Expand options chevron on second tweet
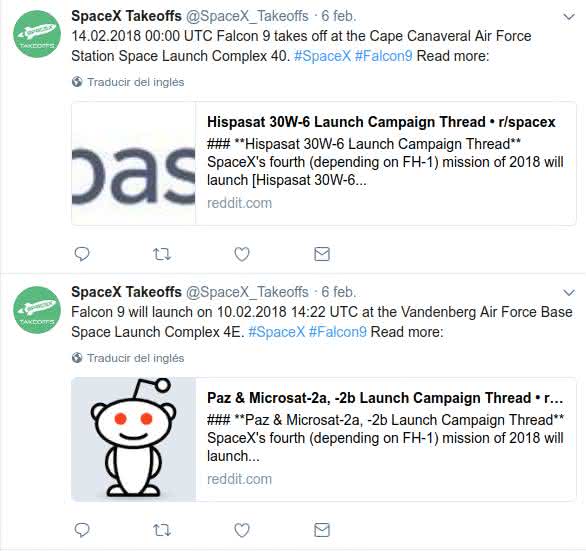The height and width of the screenshot is (551, 586). [569, 293]
